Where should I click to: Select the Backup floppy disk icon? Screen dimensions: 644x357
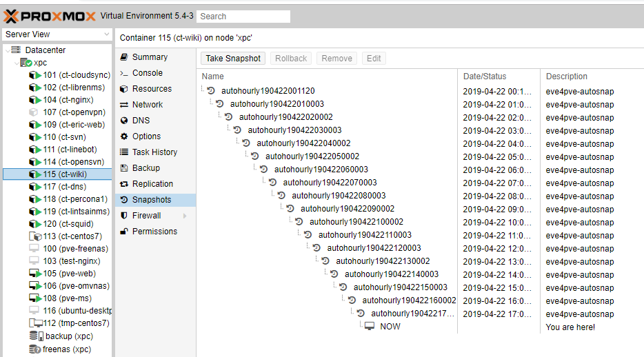click(x=124, y=168)
